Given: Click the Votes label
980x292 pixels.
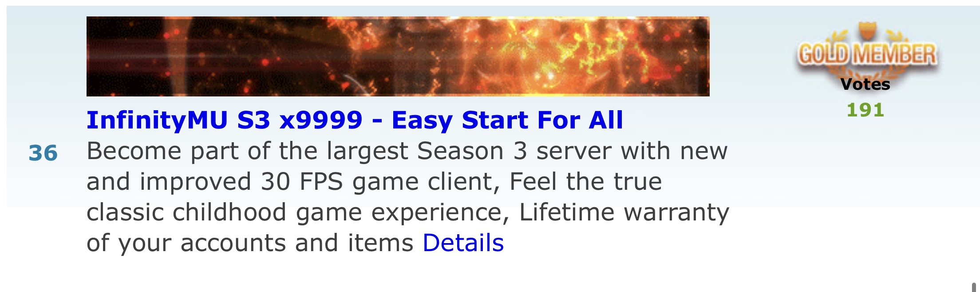Looking at the screenshot, I should click(865, 84).
